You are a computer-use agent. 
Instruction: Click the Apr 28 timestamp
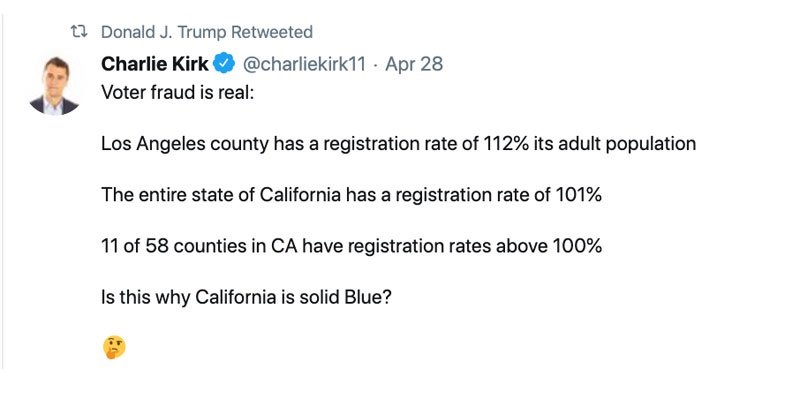pyautogui.click(x=414, y=64)
